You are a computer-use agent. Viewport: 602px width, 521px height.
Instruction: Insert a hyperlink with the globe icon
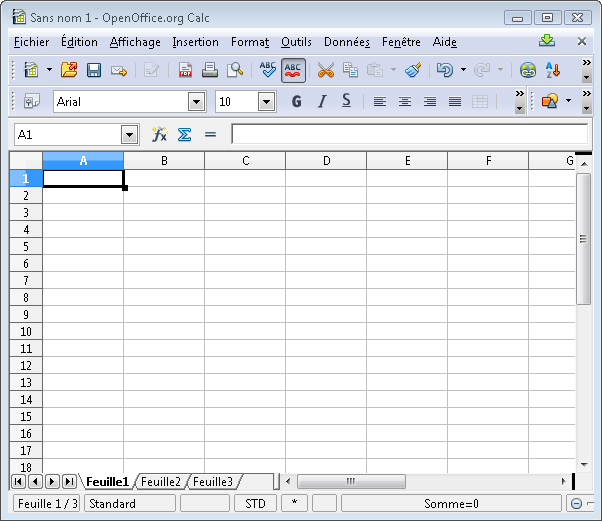(x=528, y=70)
